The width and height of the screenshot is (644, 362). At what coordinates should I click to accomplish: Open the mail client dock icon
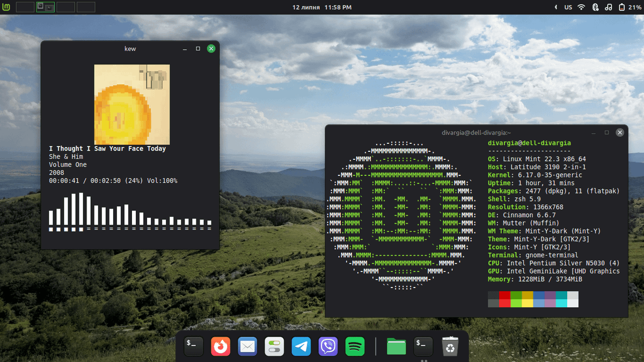click(x=247, y=346)
